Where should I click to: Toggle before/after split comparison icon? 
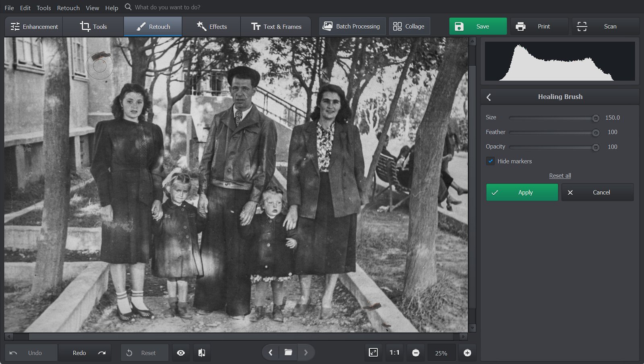click(202, 353)
